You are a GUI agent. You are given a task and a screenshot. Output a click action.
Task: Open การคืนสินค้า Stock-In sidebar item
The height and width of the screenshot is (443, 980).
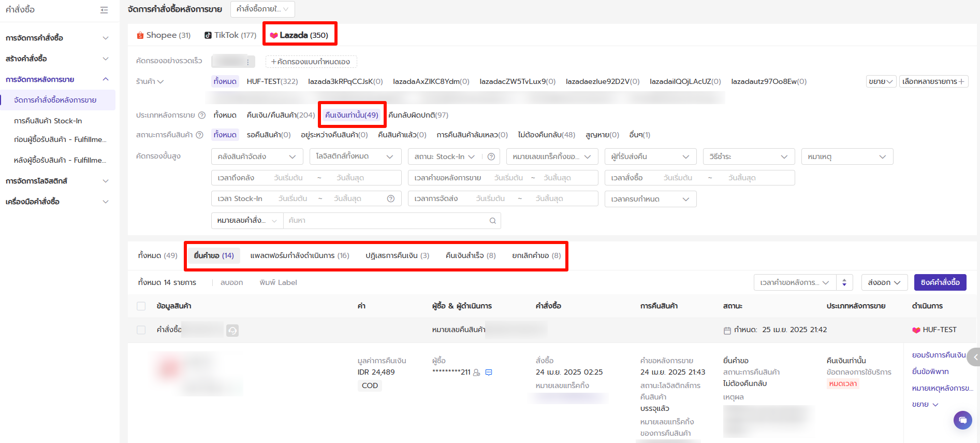[x=48, y=121]
